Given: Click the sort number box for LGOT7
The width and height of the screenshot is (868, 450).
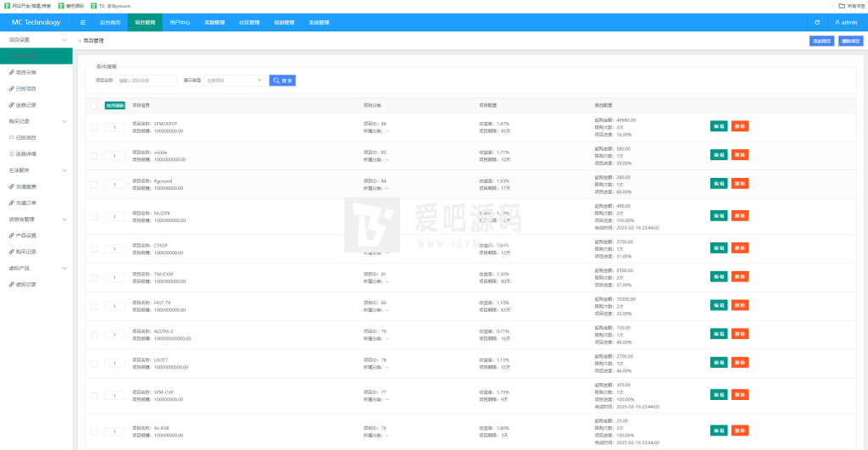Looking at the screenshot, I should tap(114, 364).
